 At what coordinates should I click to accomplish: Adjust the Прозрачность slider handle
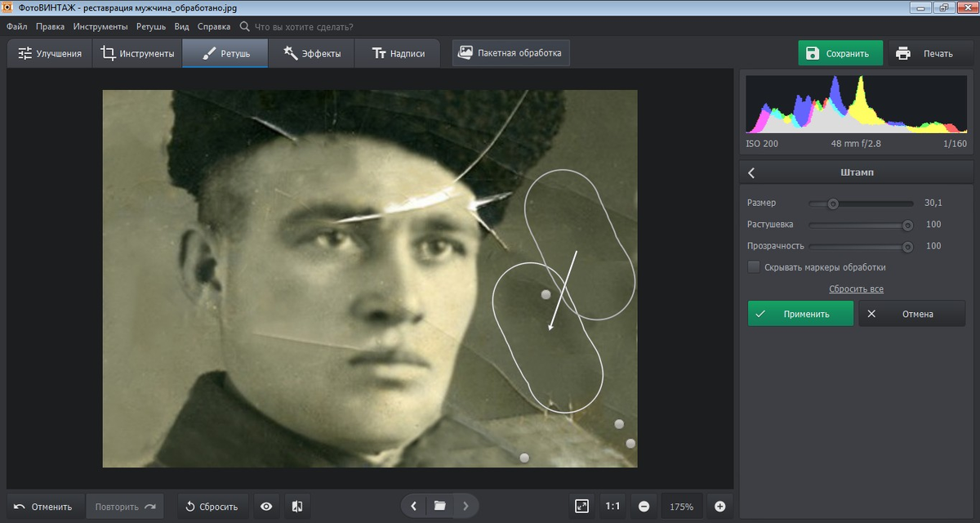point(907,246)
